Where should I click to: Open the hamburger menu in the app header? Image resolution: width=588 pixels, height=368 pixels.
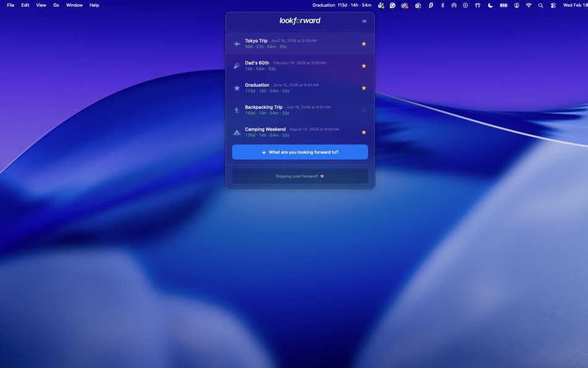[363, 20]
